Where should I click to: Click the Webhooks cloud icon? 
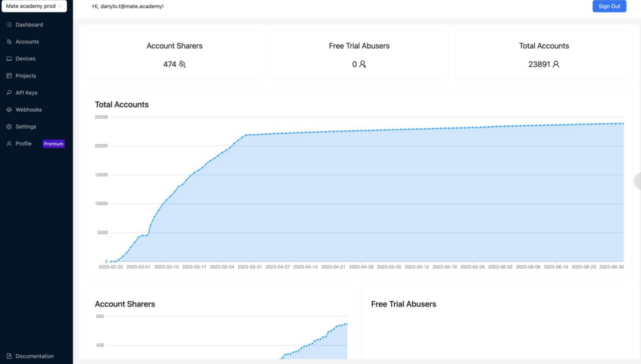(x=9, y=110)
